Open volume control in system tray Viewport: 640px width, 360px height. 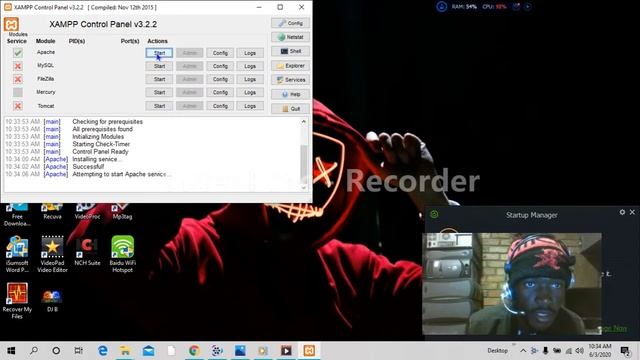[580, 351]
